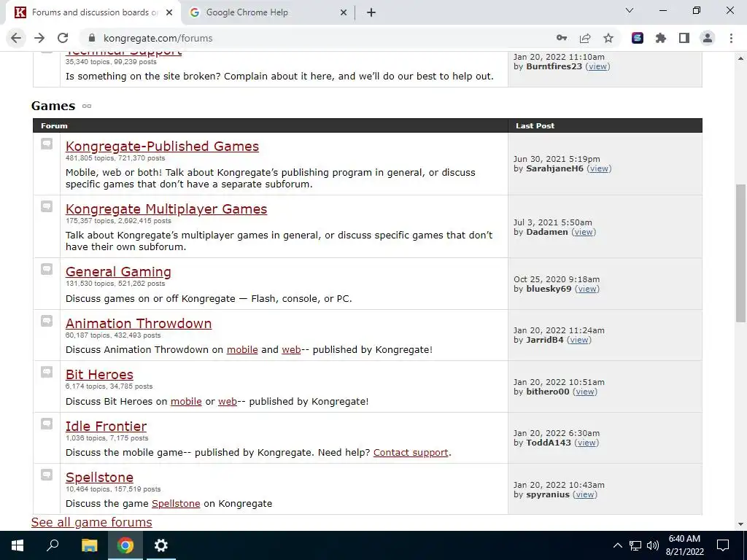Open a new tab with plus button
The width and height of the screenshot is (747, 560).
point(371,13)
